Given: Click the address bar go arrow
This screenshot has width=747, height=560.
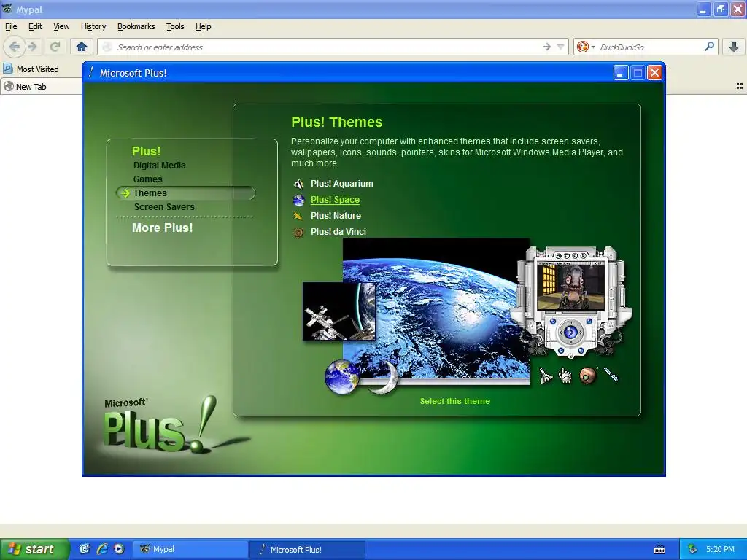Looking at the screenshot, I should coord(547,47).
